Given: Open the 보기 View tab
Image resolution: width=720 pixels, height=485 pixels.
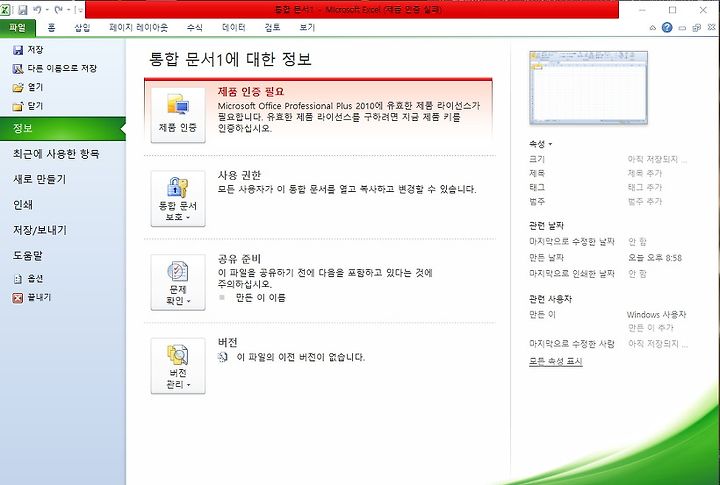Looking at the screenshot, I should tap(307, 28).
